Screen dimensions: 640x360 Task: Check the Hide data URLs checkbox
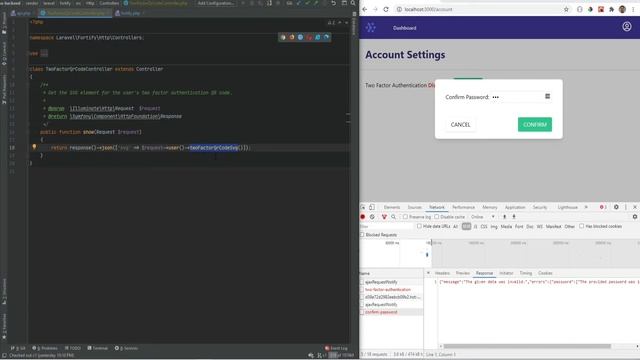[x=419, y=226]
